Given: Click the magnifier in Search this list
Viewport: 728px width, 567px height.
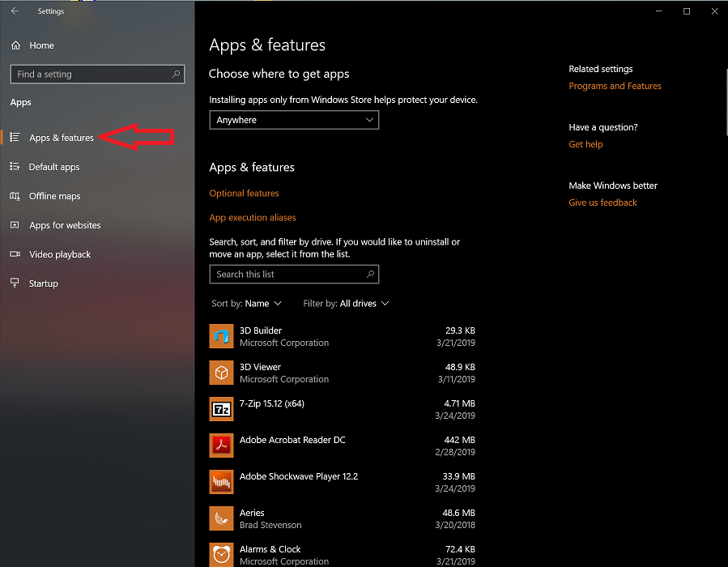Looking at the screenshot, I should point(370,274).
